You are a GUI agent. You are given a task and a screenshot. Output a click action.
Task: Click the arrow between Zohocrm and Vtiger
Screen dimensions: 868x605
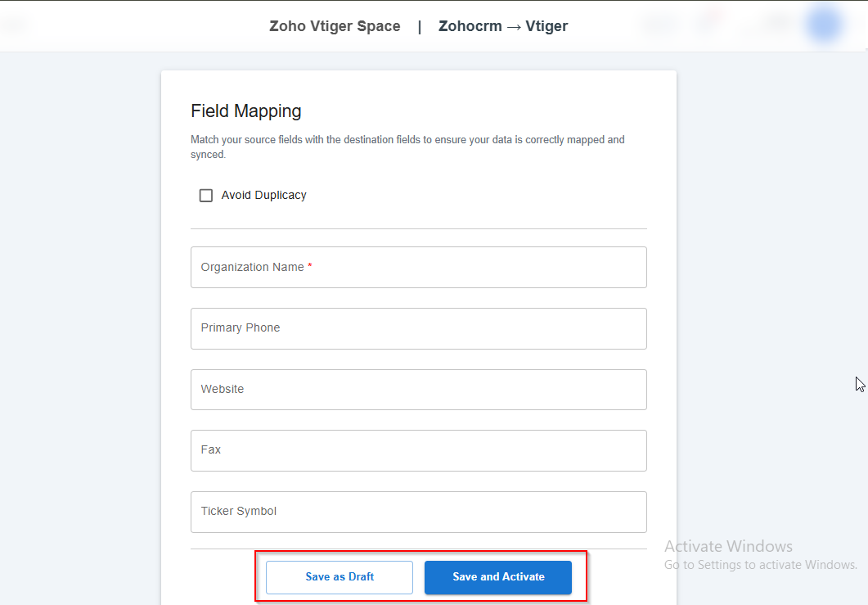coord(514,26)
